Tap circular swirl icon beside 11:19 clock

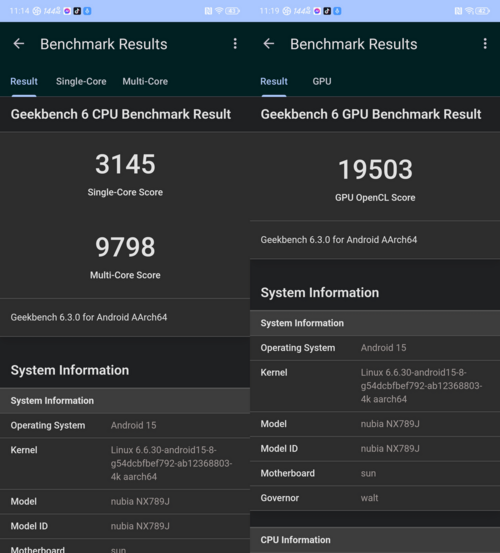[x=287, y=11]
